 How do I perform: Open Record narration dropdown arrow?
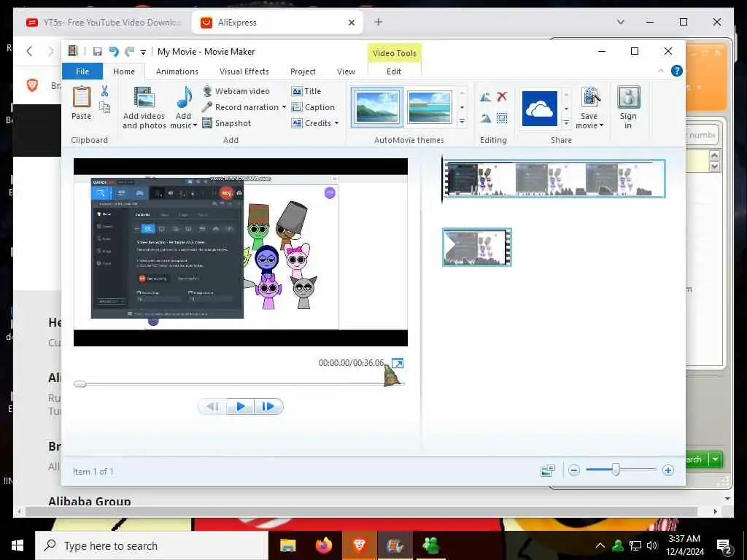(x=284, y=107)
